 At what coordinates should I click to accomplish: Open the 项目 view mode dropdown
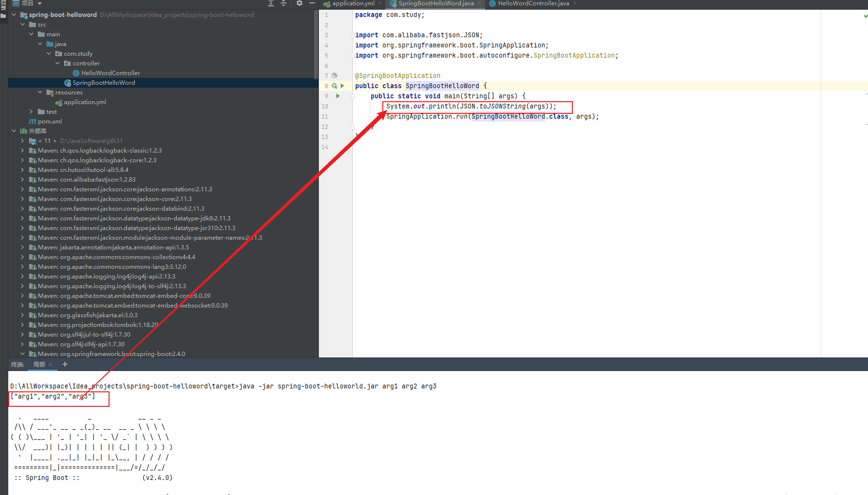pyautogui.click(x=40, y=3)
